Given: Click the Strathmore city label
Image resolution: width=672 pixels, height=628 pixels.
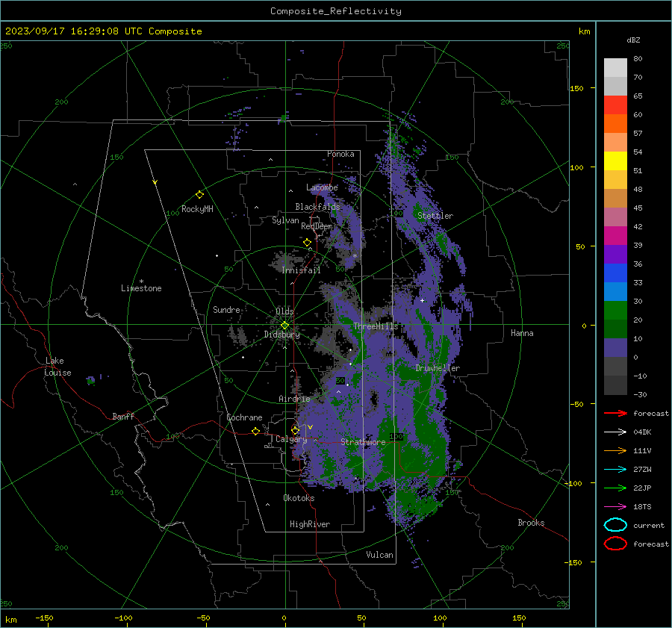Looking at the screenshot, I should point(363,442).
